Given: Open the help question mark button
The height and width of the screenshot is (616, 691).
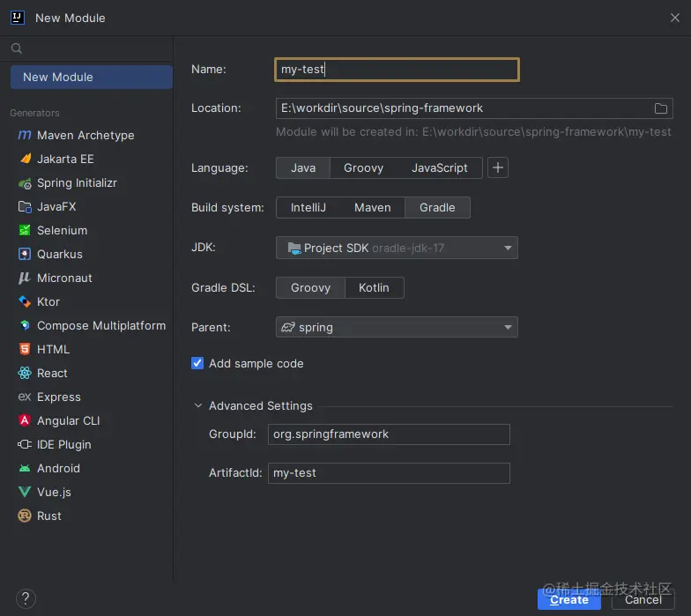Looking at the screenshot, I should point(26,598).
